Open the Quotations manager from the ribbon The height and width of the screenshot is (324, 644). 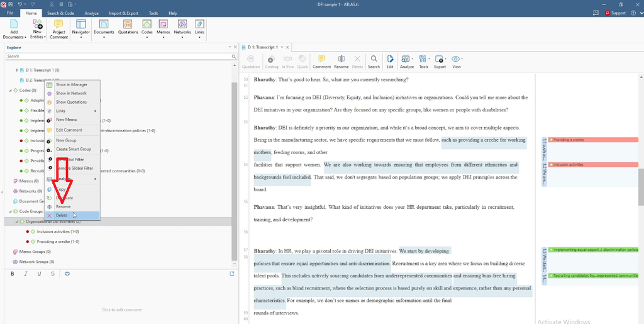[x=128, y=26]
